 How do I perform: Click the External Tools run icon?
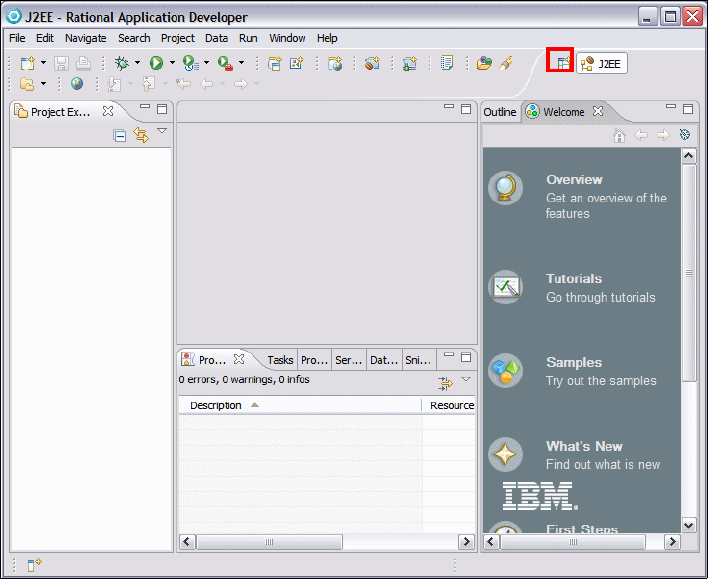225,63
